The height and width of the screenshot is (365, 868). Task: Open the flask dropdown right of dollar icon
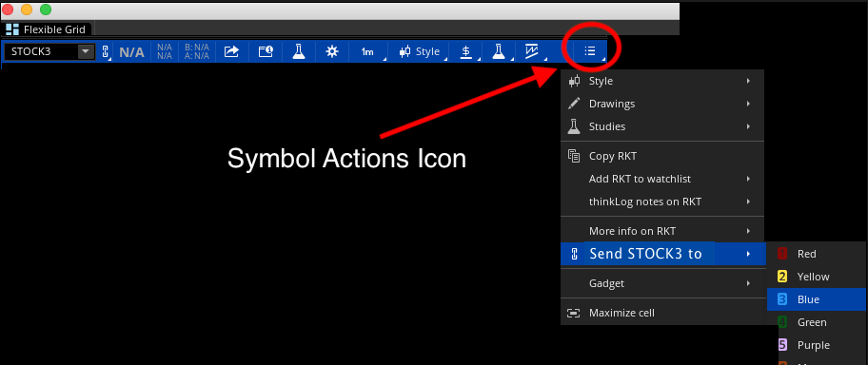coord(499,51)
